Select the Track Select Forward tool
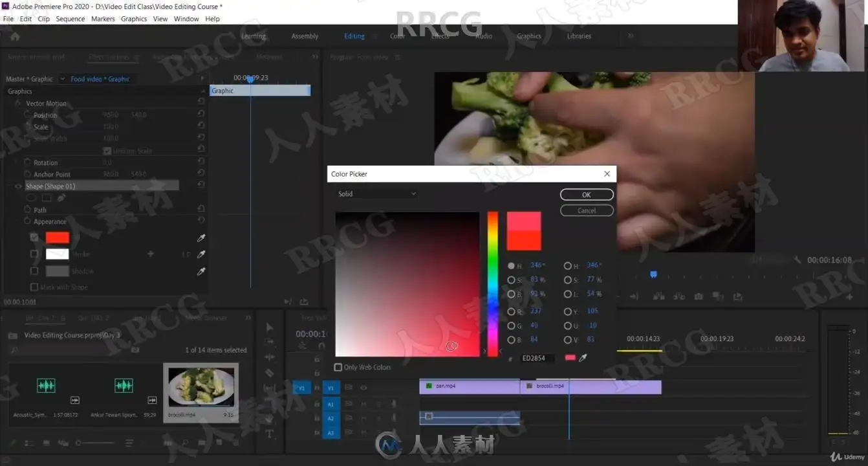The image size is (868, 466). [270, 343]
